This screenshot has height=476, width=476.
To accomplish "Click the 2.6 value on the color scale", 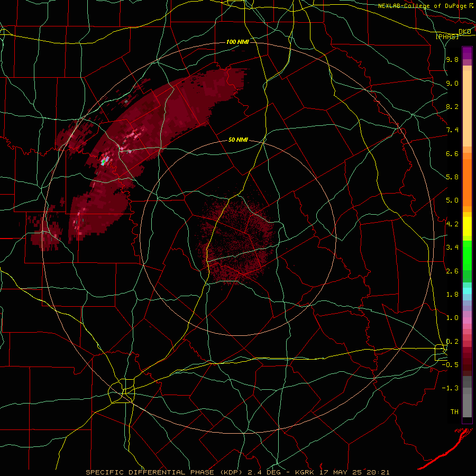I will click(x=452, y=271).
